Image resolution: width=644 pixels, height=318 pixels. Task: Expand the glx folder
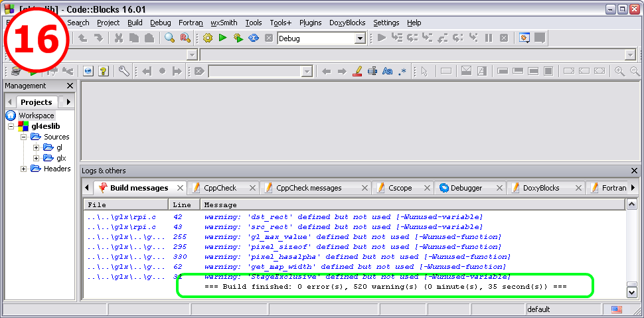click(36, 158)
